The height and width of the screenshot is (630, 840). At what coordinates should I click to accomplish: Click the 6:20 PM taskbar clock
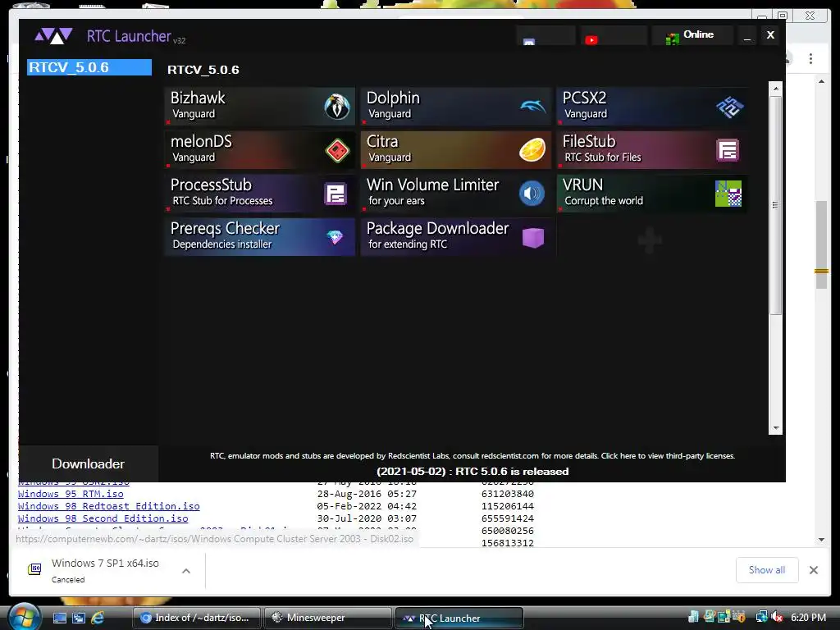[x=808, y=617]
